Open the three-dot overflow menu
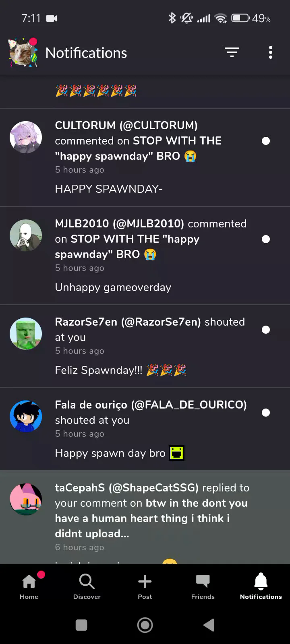This screenshot has width=290, height=644. tap(271, 52)
